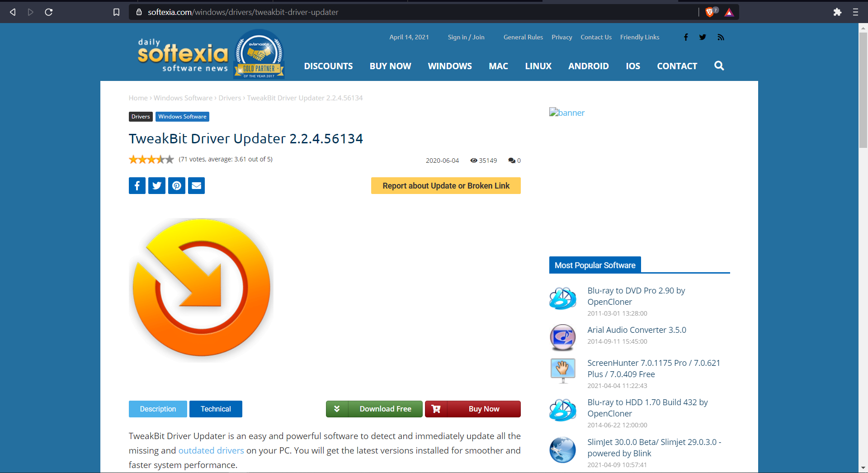Open the outdated drivers link
The width and height of the screenshot is (868, 473).
(x=211, y=450)
